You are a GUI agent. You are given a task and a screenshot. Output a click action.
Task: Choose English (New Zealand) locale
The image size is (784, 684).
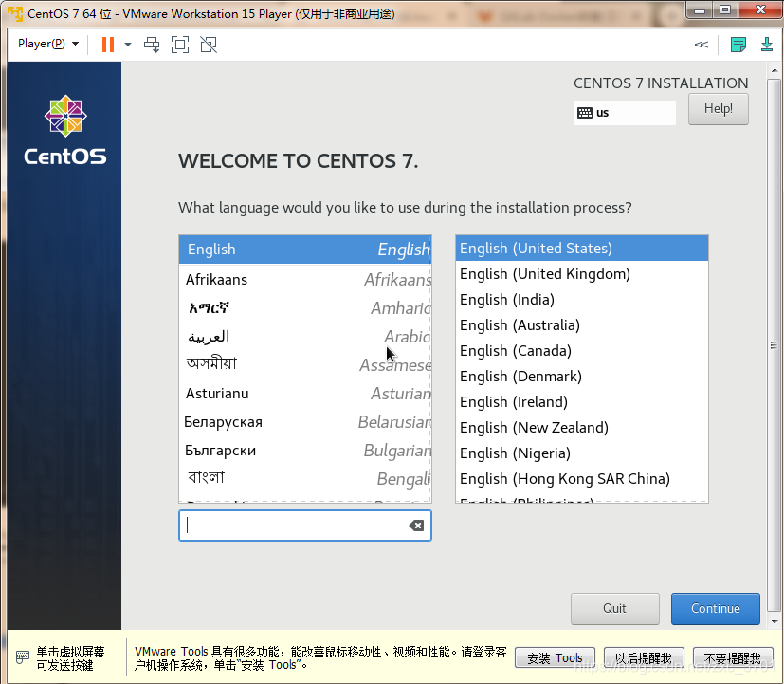click(x=582, y=427)
